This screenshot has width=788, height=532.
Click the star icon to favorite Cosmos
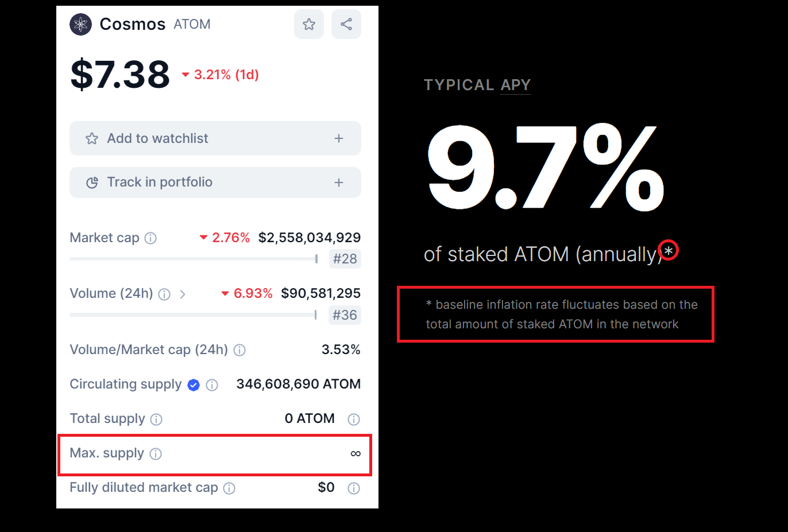point(309,24)
